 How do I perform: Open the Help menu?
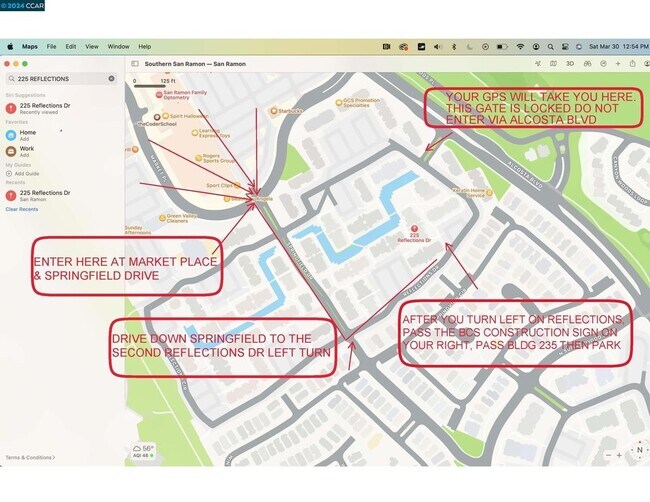[x=145, y=47]
